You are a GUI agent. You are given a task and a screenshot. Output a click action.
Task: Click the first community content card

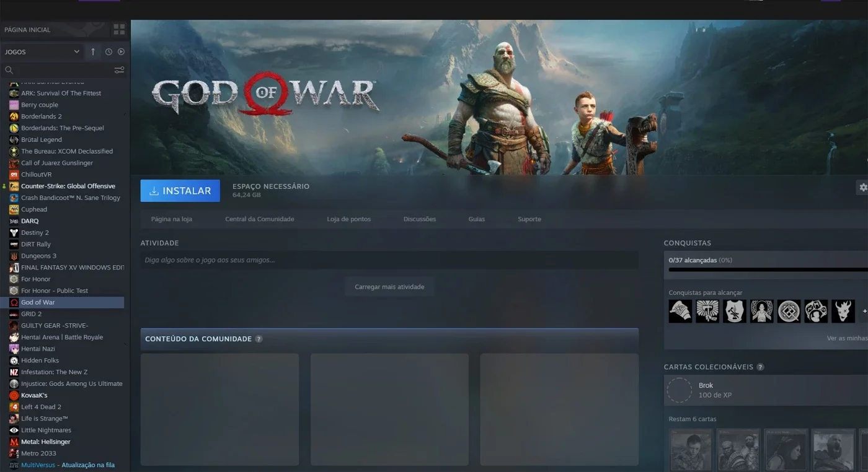(x=219, y=409)
